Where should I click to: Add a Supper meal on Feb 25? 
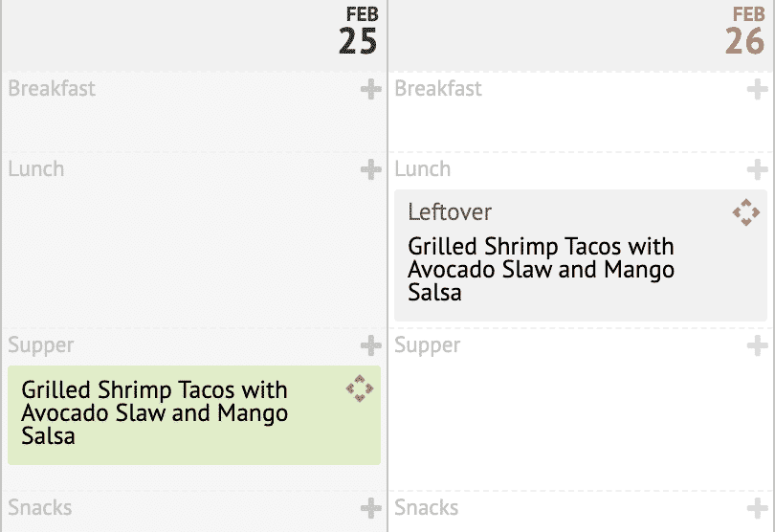[370, 345]
